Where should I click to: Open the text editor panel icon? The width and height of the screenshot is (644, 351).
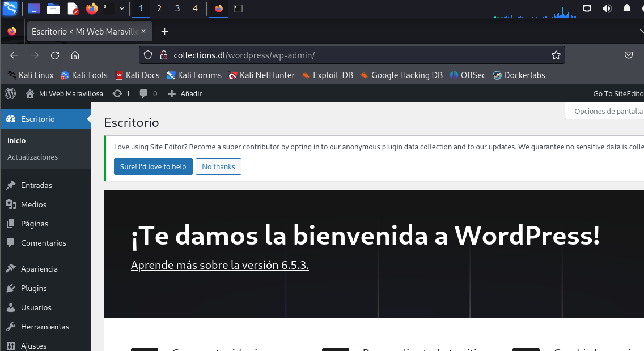point(73,8)
